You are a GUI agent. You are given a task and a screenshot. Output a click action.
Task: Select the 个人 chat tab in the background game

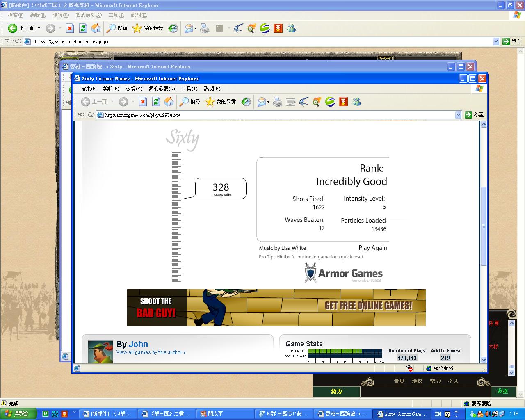point(453,381)
